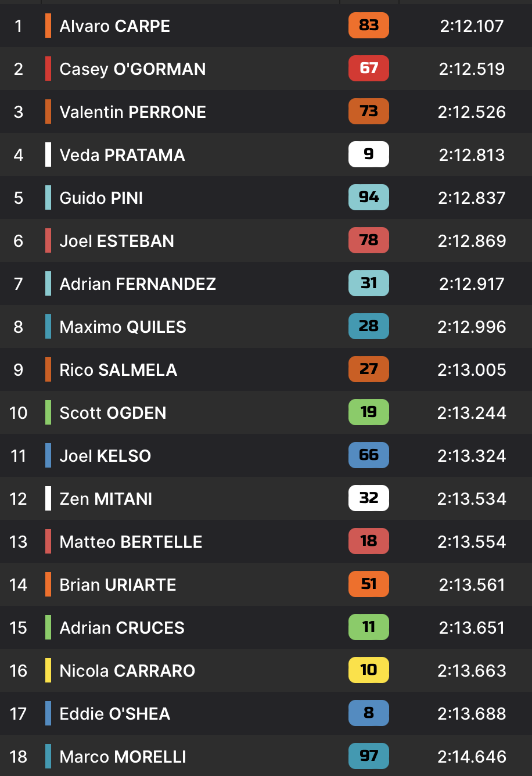Click Guido PINI's number 94 badge
Viewport: 532px width, 776px height.
pyautogui.click(x=368, y=197)
